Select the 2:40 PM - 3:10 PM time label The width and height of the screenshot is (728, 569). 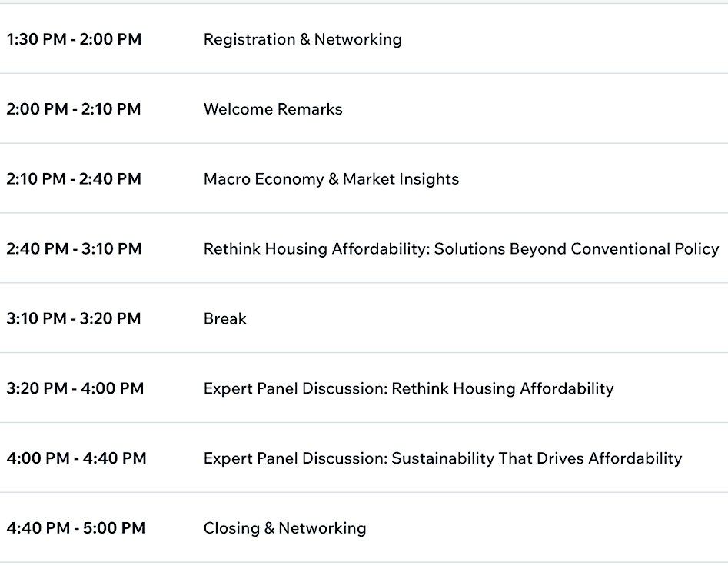(x=74, y=248)
